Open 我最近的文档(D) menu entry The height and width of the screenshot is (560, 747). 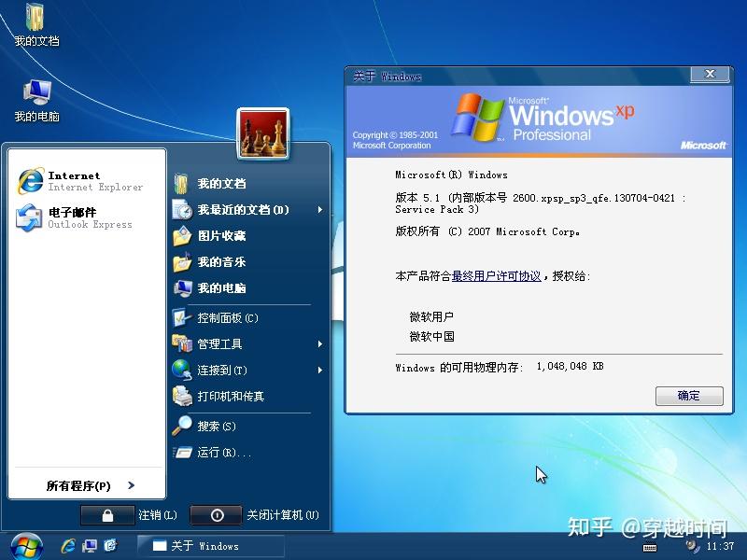(247, 209)
